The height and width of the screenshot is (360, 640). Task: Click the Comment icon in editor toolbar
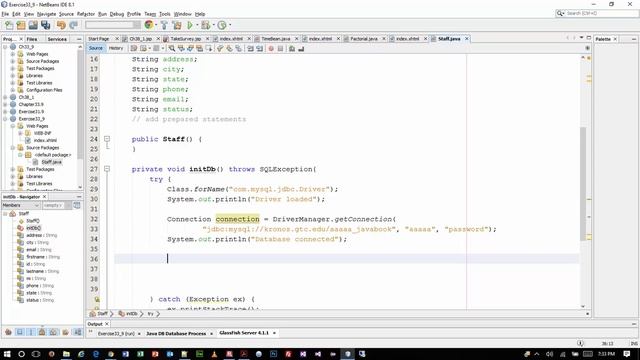tap(292, 49)
